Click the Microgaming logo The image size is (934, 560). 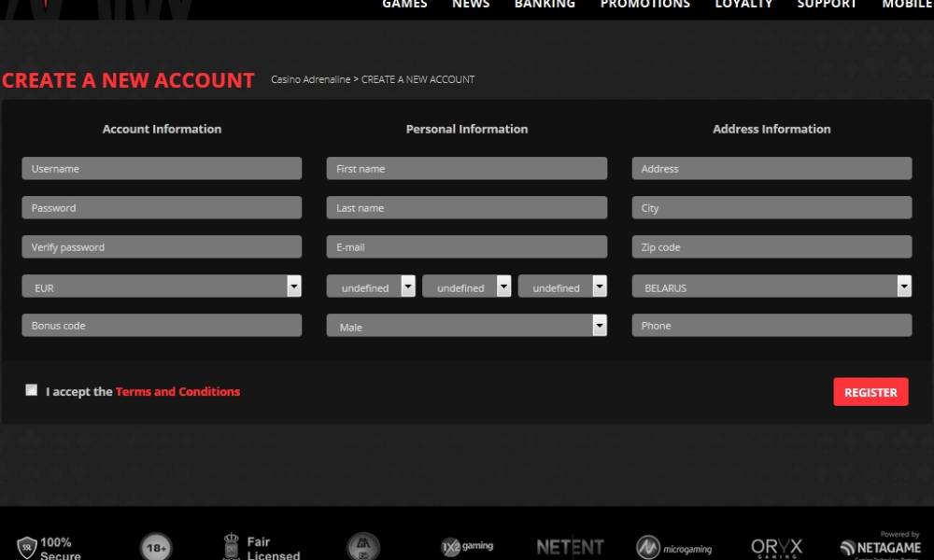673,548
